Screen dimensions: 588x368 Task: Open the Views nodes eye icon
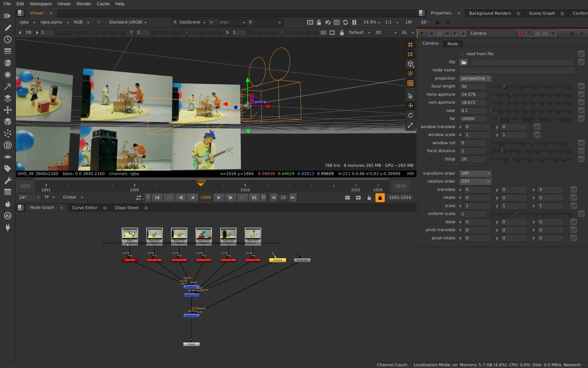(8, 157)
